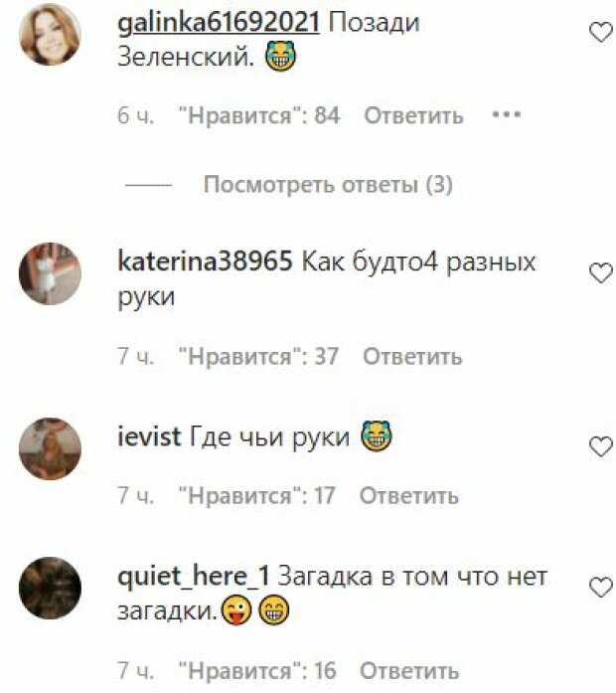616x693 pixels.
Task: View the 84 likes on galinka61692021's comment
Action: (x=259, y=115)
